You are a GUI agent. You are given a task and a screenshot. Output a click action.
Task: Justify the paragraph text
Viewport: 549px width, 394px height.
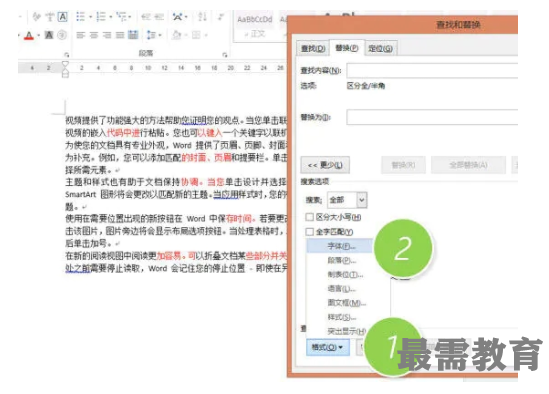pos(120,35)
